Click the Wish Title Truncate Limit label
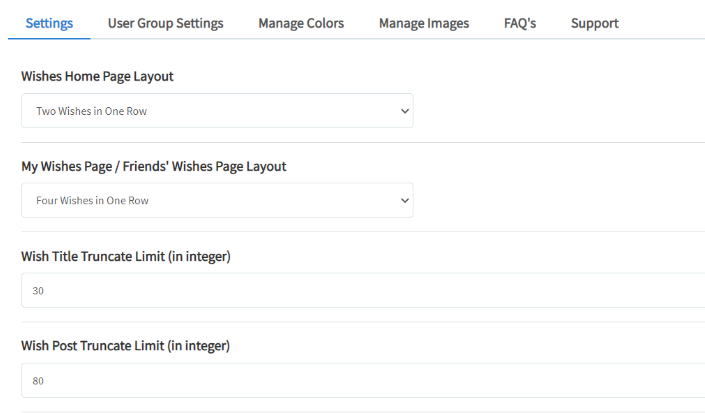Image resolution: width=705 pixels, height=413 pixels. tap(126, 256)
